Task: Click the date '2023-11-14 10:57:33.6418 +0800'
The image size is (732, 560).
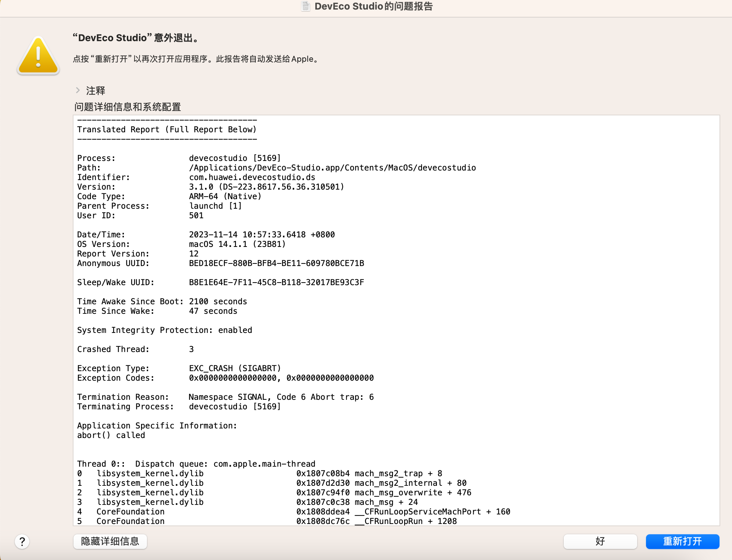Action: point(262,234)
